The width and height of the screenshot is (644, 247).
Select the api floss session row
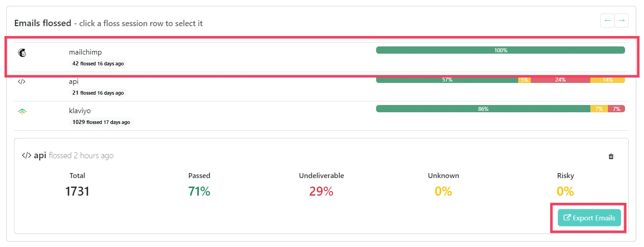point(321,87)
